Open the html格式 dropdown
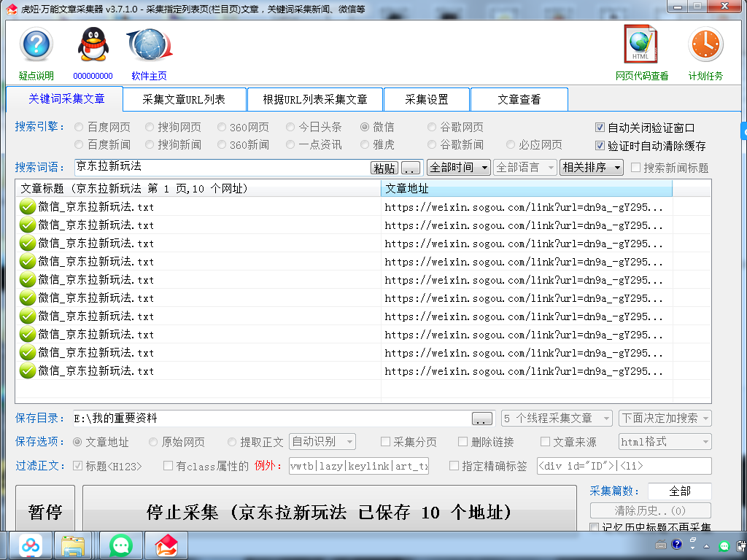747x560 pixels. pos(665,442)
